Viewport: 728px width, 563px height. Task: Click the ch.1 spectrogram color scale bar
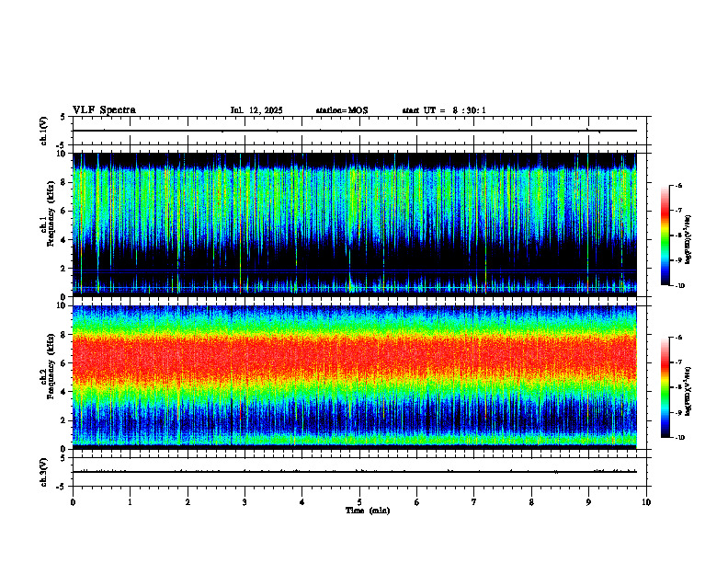pyautogui.click(x=665, y=236)
